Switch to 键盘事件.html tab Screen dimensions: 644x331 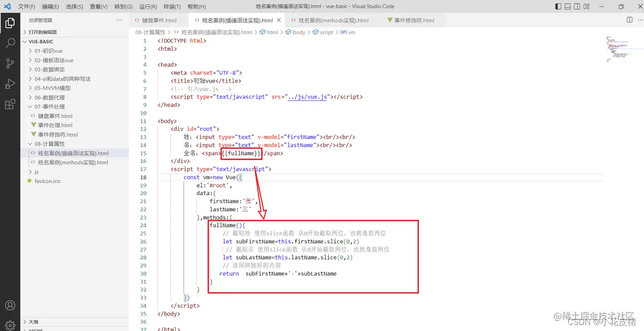click(x=158, y=20)
